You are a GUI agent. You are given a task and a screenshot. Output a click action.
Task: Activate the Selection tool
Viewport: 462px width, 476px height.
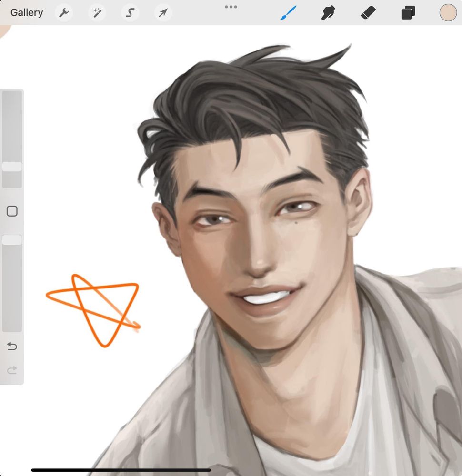tap(130, 13)
